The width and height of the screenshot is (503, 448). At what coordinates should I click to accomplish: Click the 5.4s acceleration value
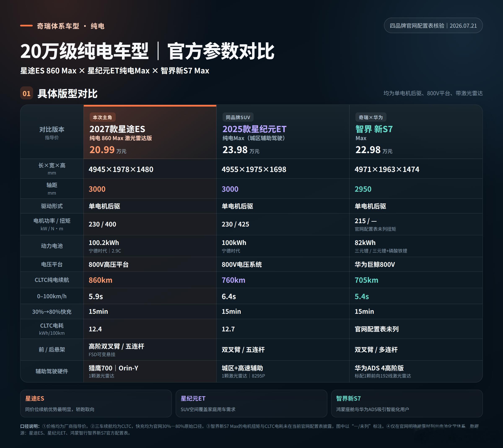(362, 296)
